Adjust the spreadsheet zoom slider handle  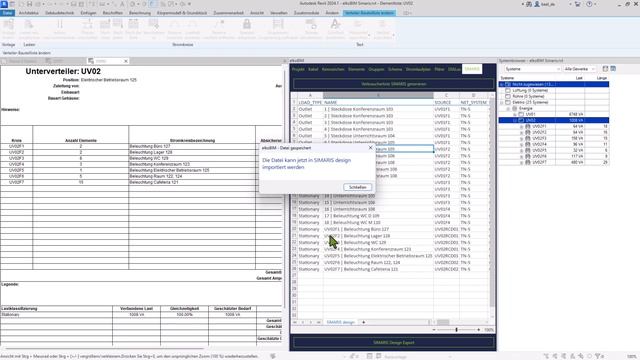(x=456, y=329)
